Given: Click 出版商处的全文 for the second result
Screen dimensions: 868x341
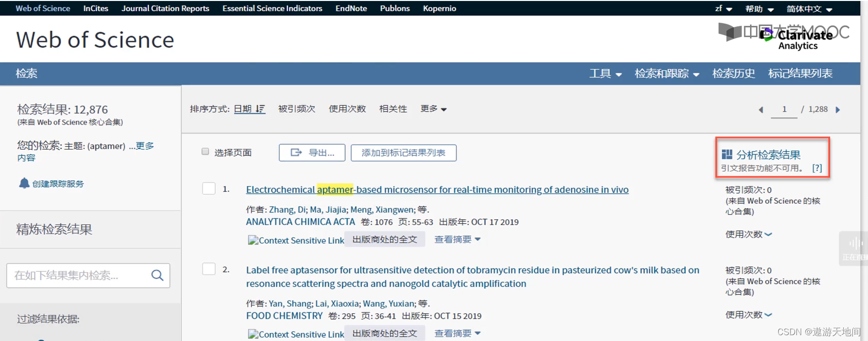Looking at the screenshot, I should (385, 333).
